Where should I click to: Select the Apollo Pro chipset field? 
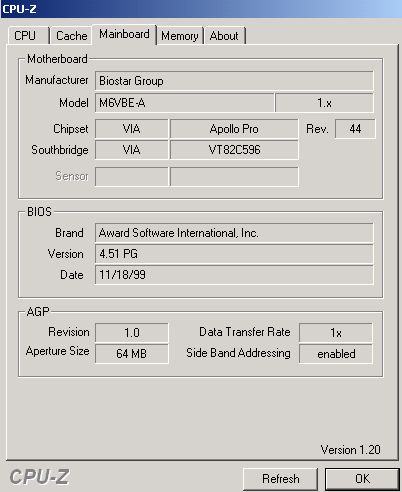(234, 129)
